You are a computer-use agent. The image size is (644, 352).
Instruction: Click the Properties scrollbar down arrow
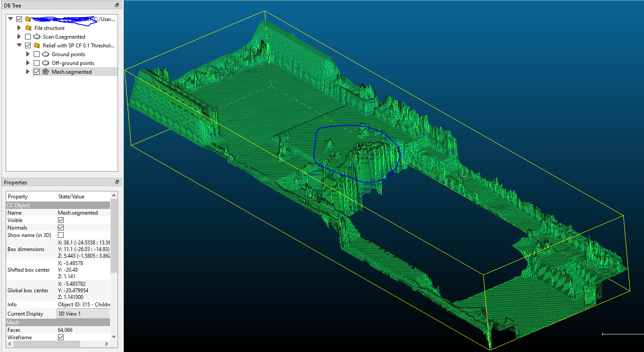coord(114,337)
